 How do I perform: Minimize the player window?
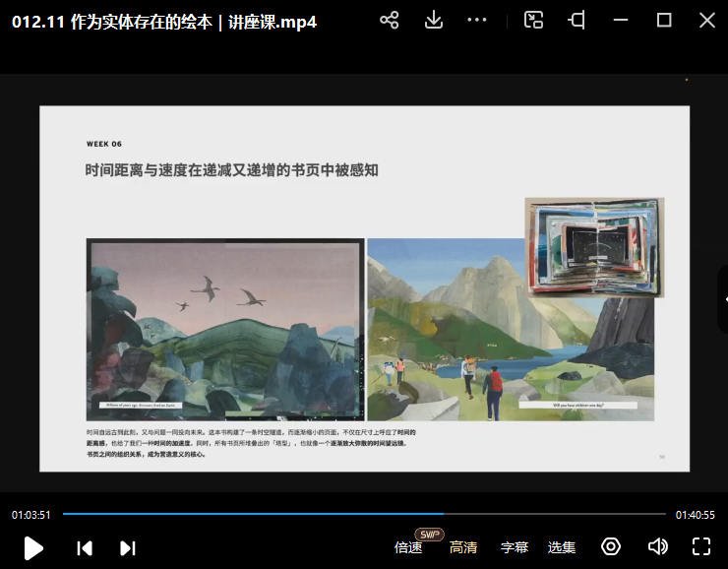coord(621,20)
